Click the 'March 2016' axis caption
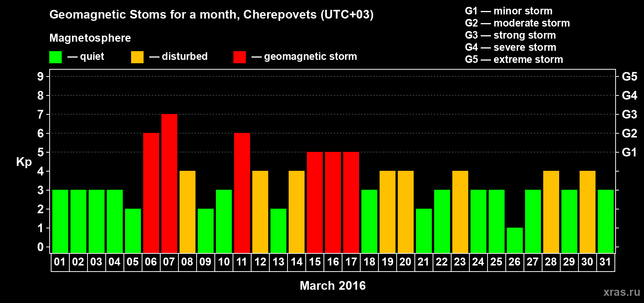 click(x=333, y=286)
